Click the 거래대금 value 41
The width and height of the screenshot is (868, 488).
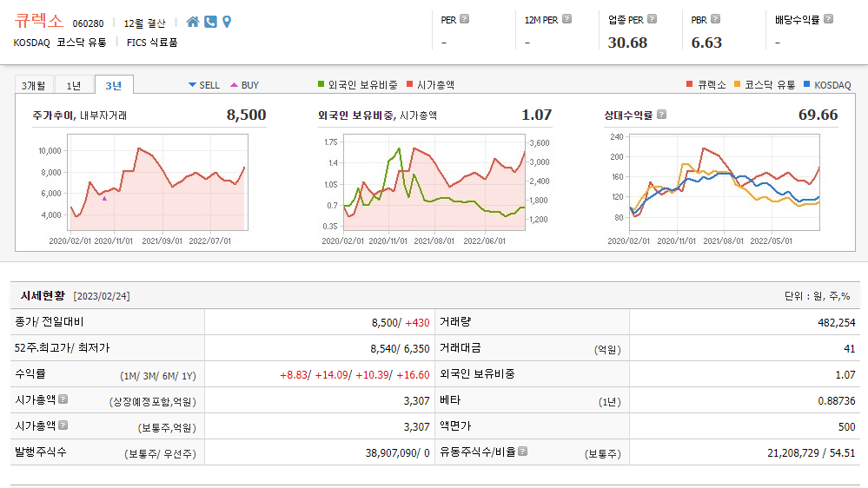coord(849,348)
